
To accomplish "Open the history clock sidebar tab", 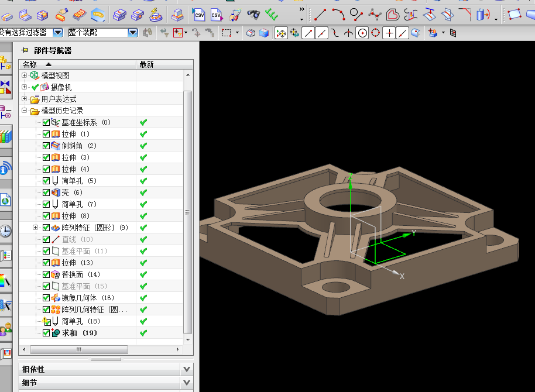I will [6, 230].
